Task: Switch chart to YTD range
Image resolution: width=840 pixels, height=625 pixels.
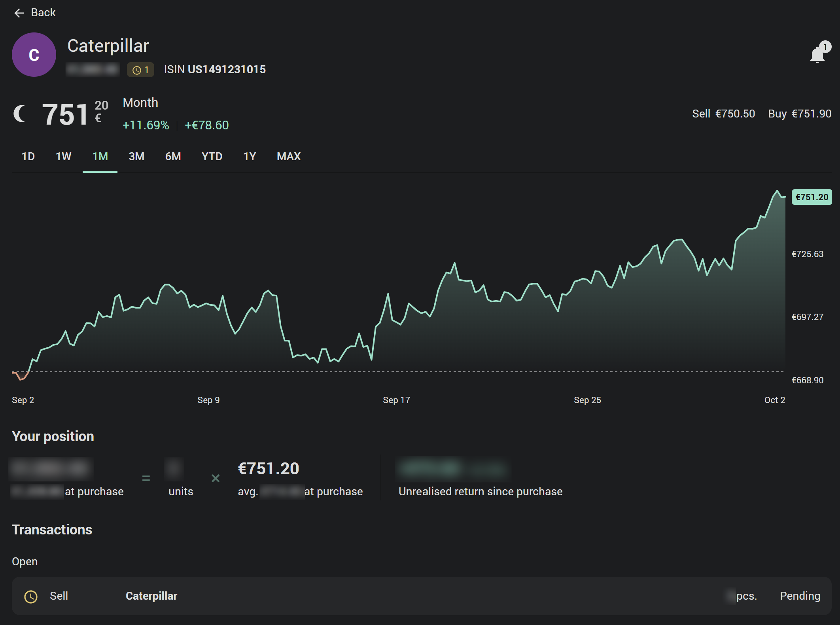Action: click(212, 157)
